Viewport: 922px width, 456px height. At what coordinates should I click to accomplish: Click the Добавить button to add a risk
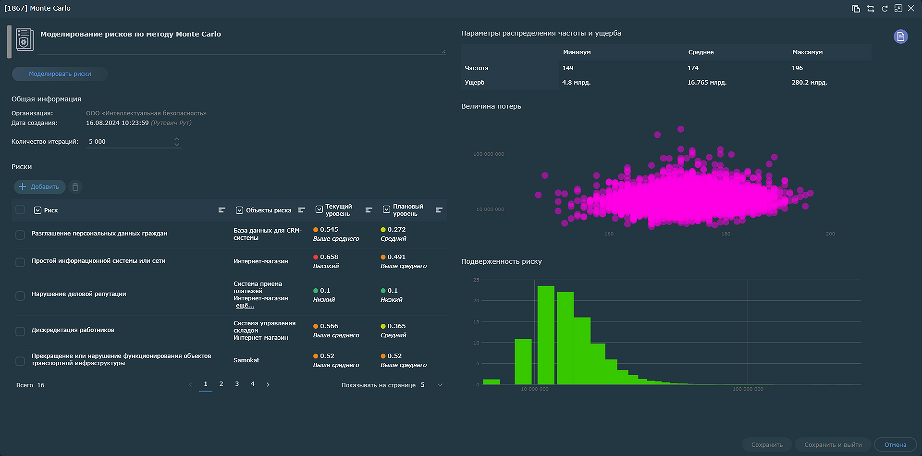40,186
